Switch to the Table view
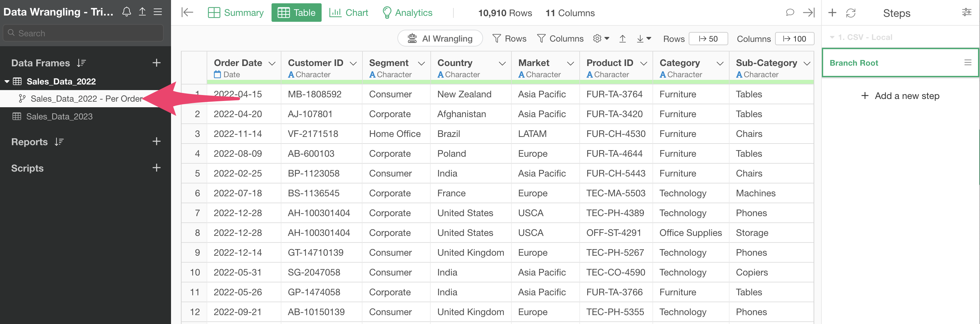 pos(296,13)
